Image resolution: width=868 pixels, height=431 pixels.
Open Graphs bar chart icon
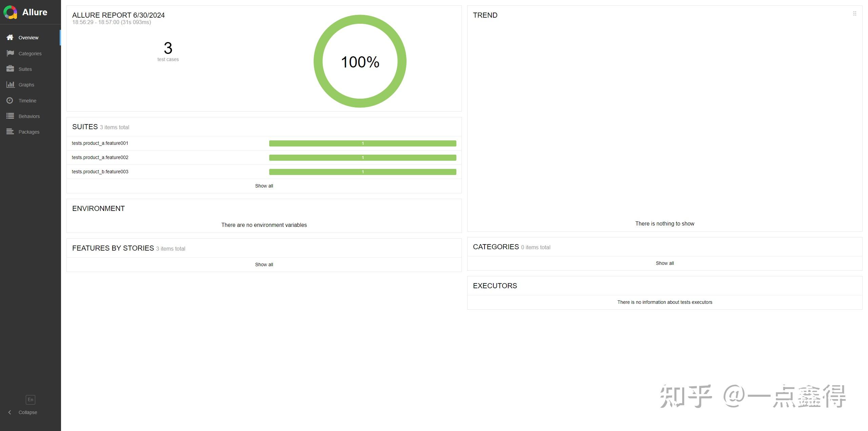click(10, 84)
